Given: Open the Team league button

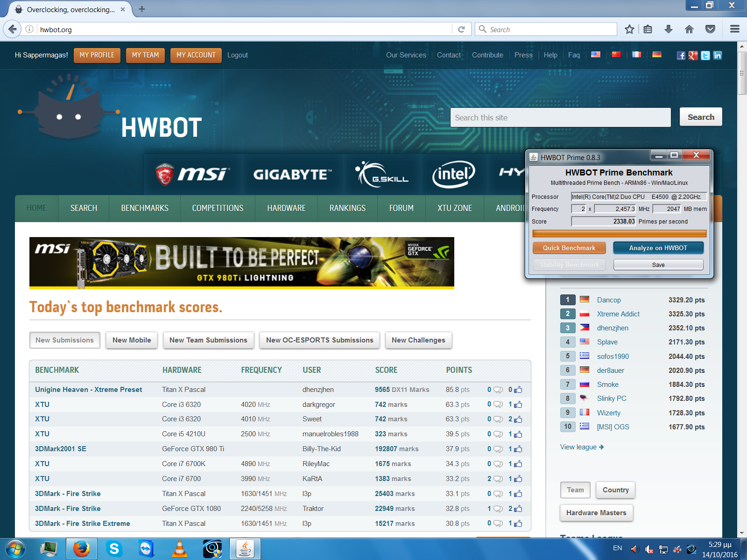Looking at the screenshot, I should tap(575, 490).
